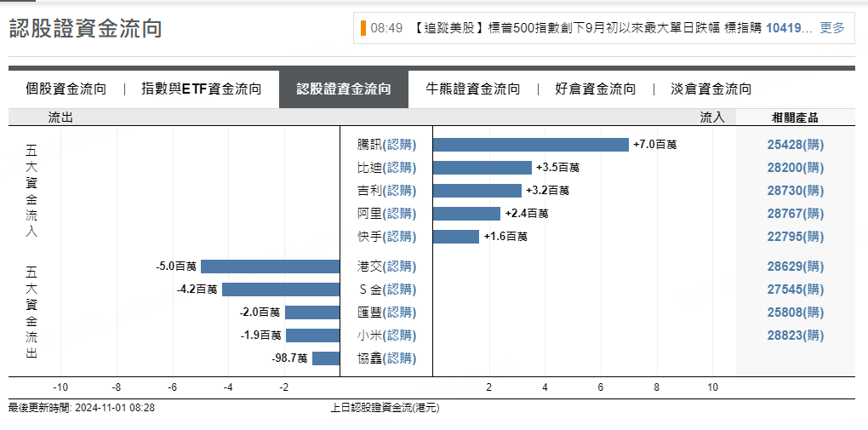Click the -5.0百萬 value label

(176, 267)
